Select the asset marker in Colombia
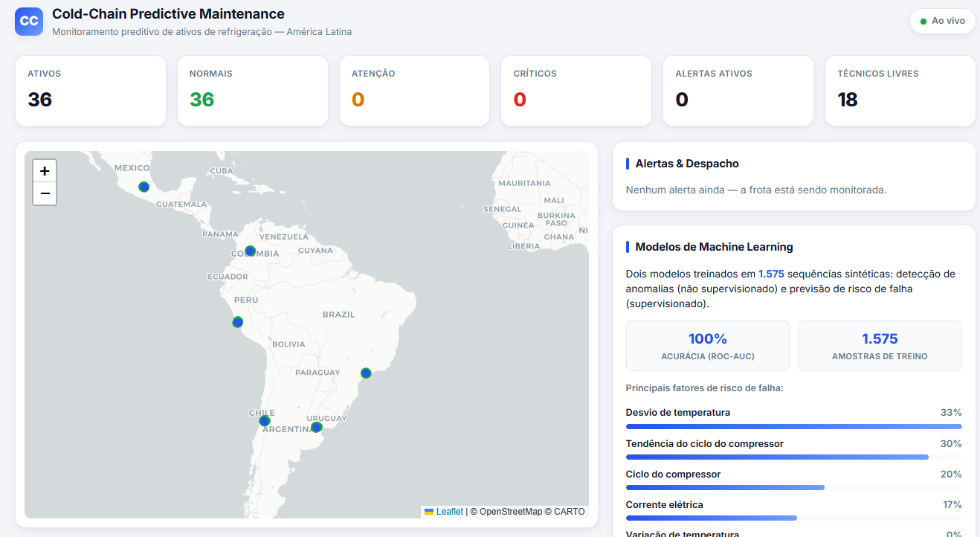 point(251,251)
